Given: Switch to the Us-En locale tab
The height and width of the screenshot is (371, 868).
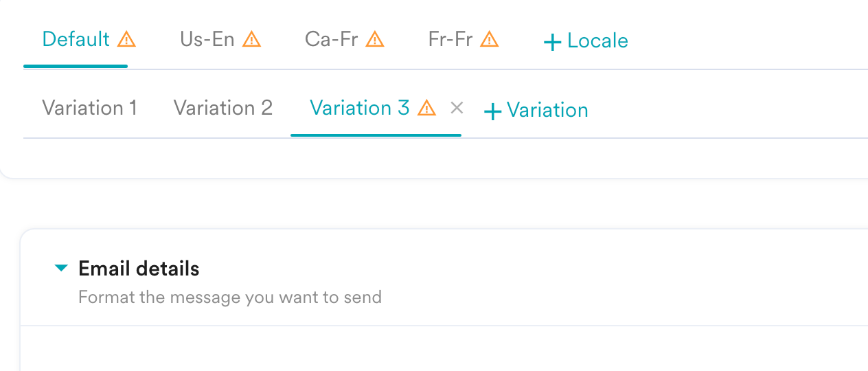Looking at the screenshot, I should click(207, 39).
